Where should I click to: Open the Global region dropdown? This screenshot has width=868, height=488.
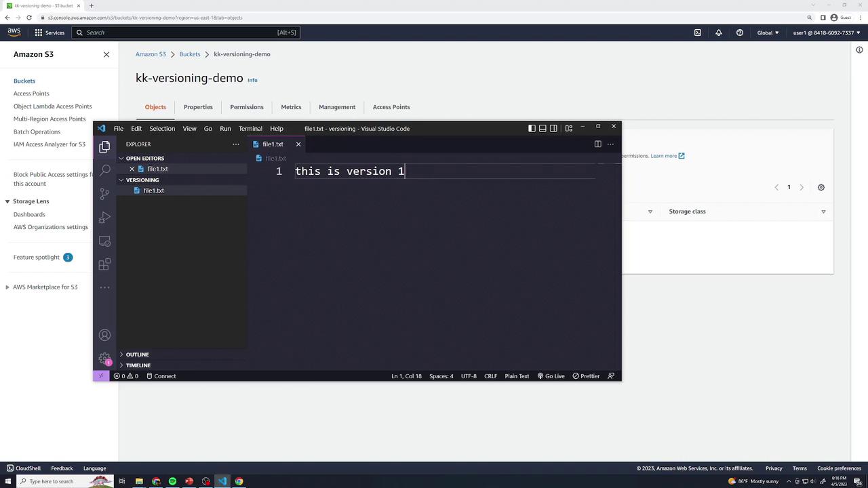click(768, 33)
